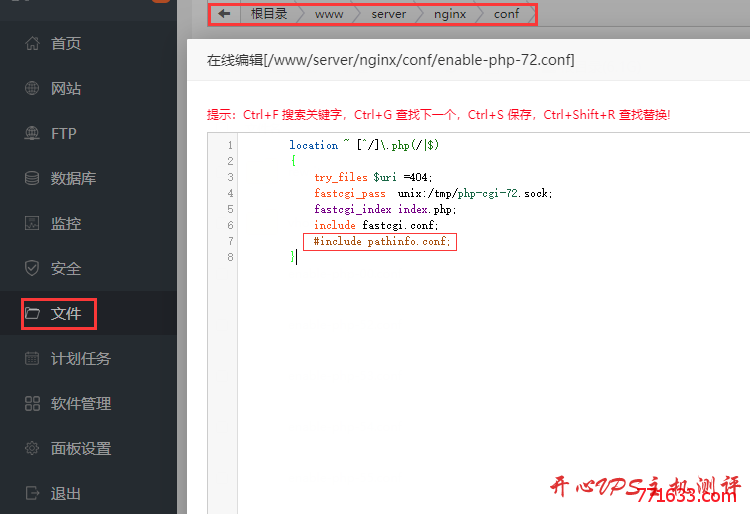Image resolution: width=750 pixels, height=514 pixels.
Task: Click the #include pathinfo.conf line
Action: [382, 241]
